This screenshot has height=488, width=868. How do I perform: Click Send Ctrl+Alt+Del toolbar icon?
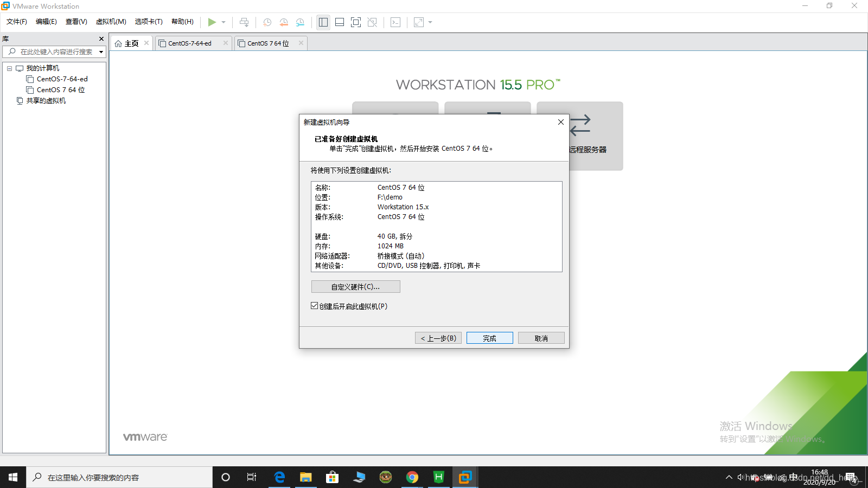244,22
